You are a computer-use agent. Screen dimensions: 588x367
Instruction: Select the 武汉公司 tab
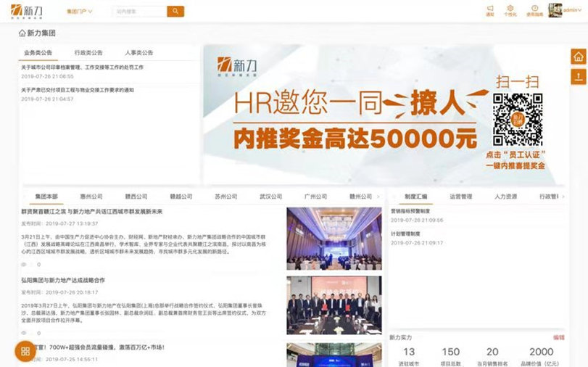click(270, 197)
